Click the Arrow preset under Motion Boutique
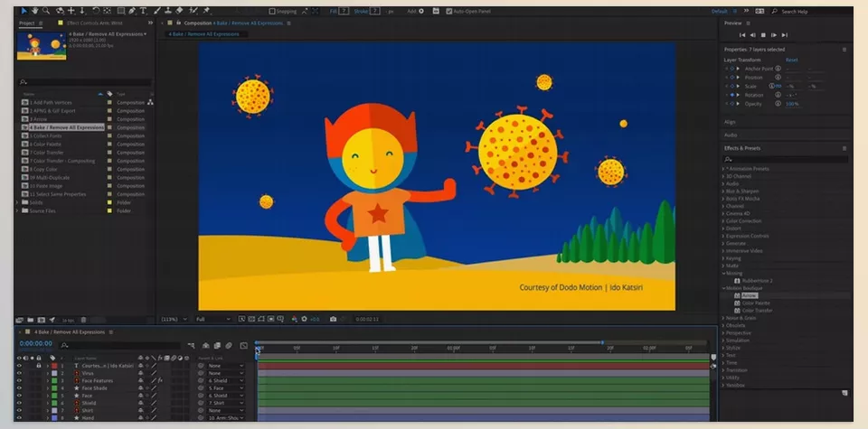868x429 pixels. 749,295
